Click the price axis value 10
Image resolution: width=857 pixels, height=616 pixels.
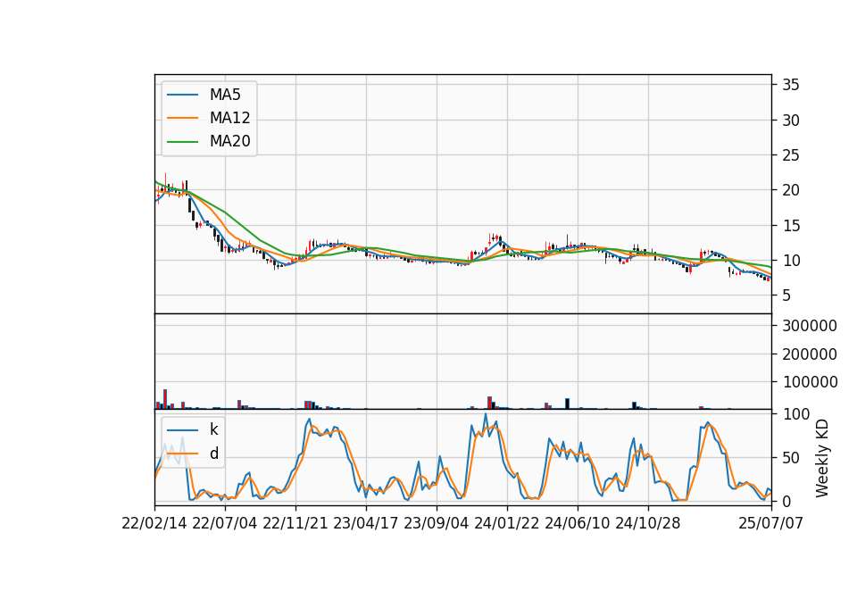tap(791, 261)
